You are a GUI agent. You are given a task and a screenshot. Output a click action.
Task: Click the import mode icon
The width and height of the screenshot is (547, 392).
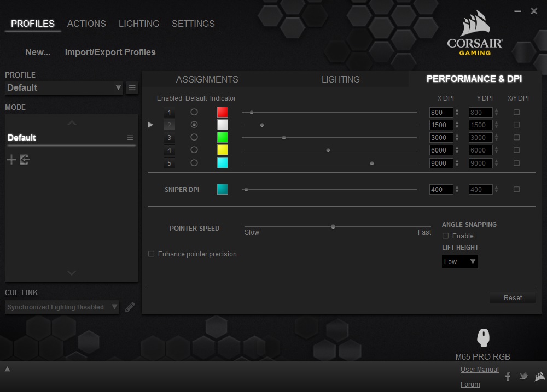(x=25, y=160)
